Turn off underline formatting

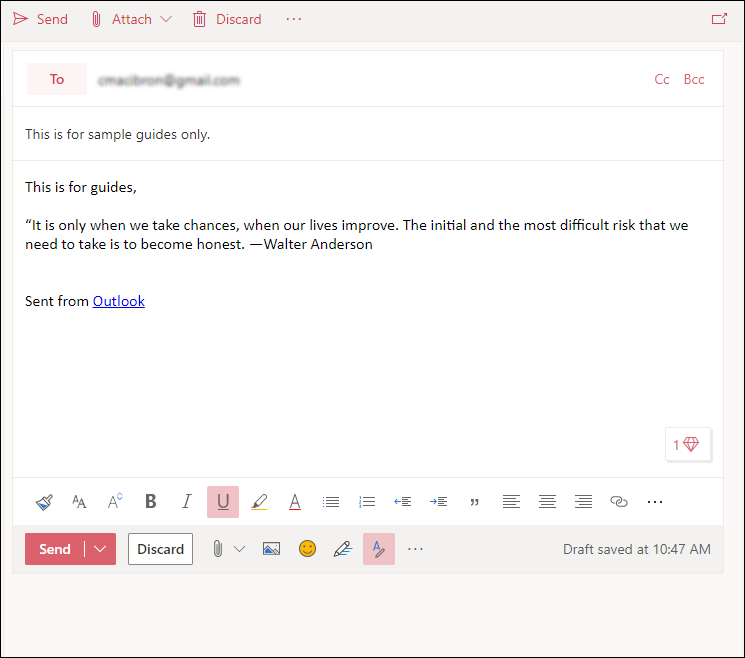223,502
